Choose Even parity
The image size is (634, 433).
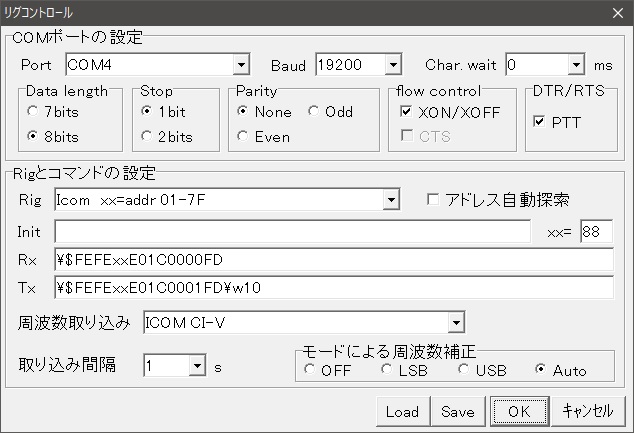point(243,135)
